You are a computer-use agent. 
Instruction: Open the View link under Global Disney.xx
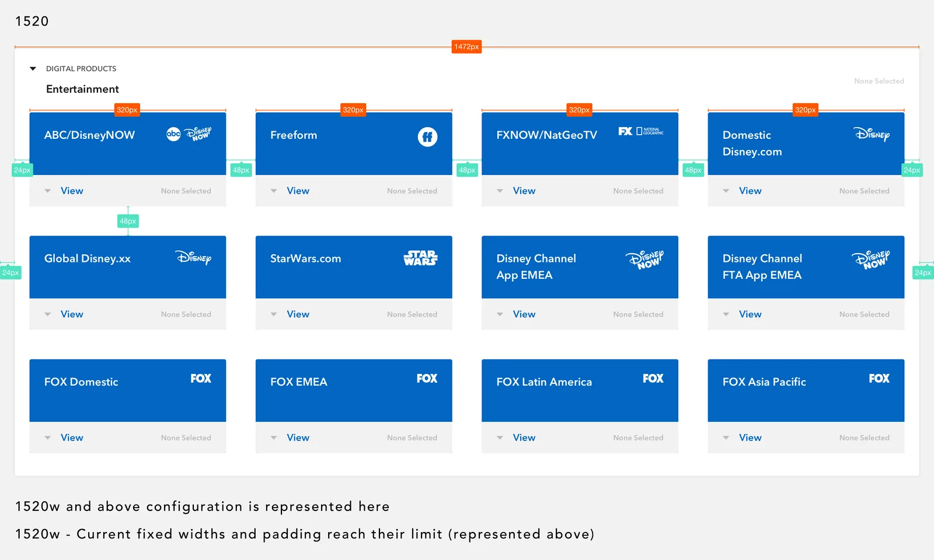point(72,314)
